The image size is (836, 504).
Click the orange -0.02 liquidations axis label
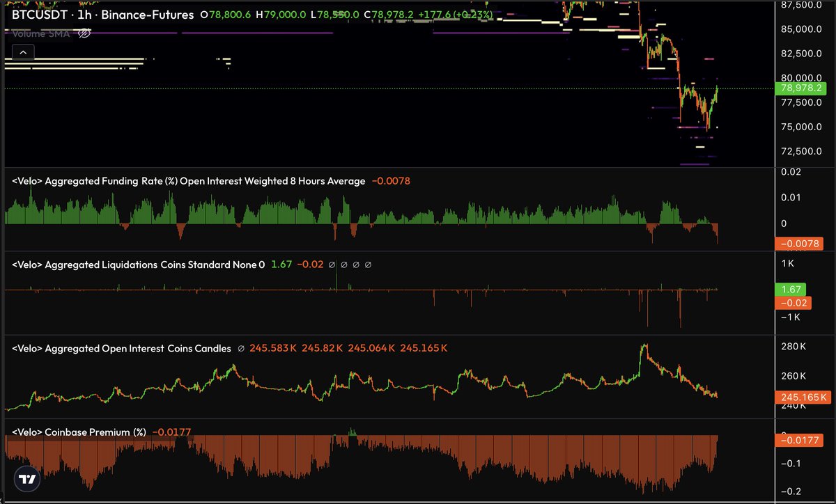(x=793, y=303)
